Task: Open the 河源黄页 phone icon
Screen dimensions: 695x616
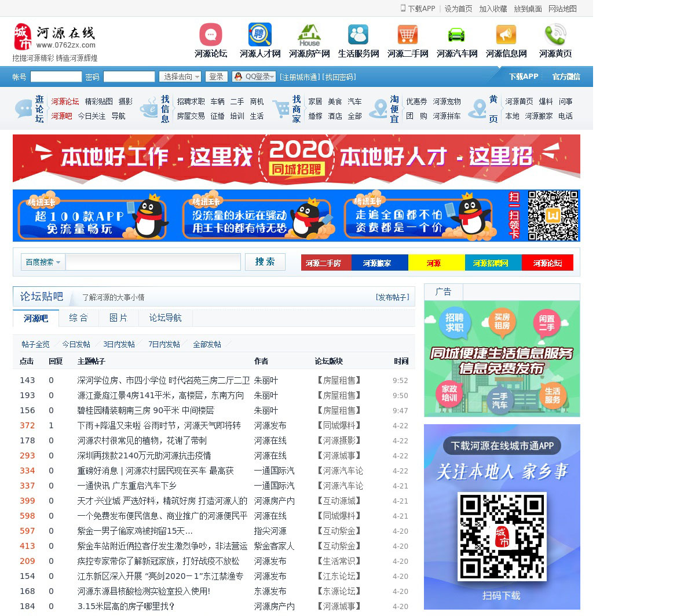Action: 555,34
